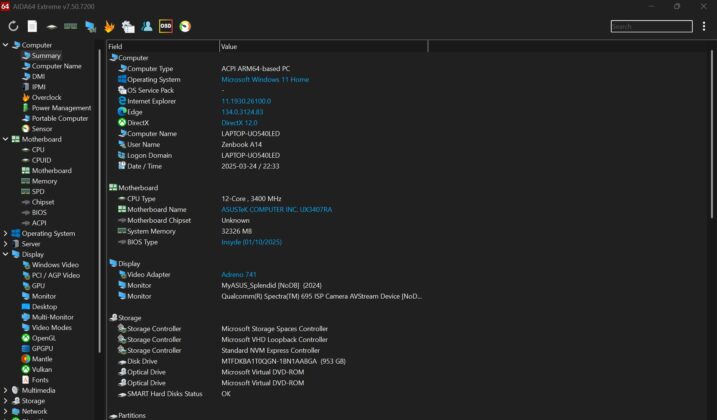Image resolution: width=717 pixels, height=420 pixels.
Task: Expand the Multimedia tree node
Action: click(5, 390)
